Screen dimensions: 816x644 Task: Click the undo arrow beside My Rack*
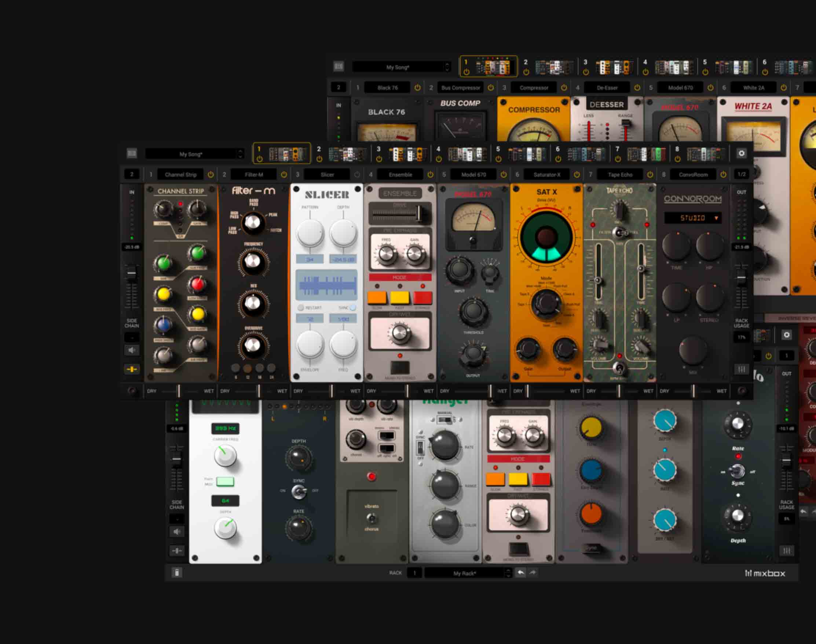[x=521, y=573]
